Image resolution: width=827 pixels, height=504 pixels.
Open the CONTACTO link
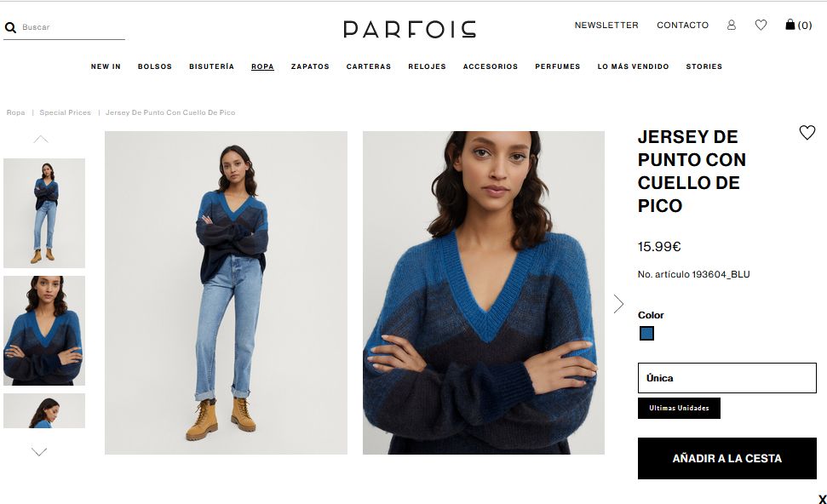pyautogui.click(x=682, y=25)
